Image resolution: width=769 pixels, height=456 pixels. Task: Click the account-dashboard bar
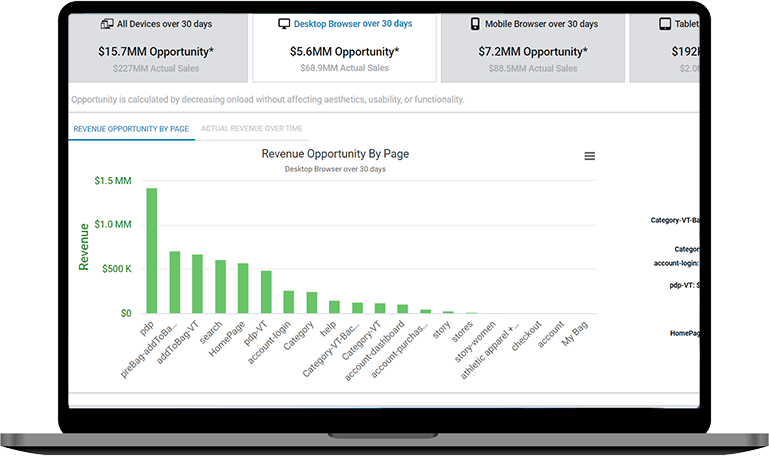[402, 309]
